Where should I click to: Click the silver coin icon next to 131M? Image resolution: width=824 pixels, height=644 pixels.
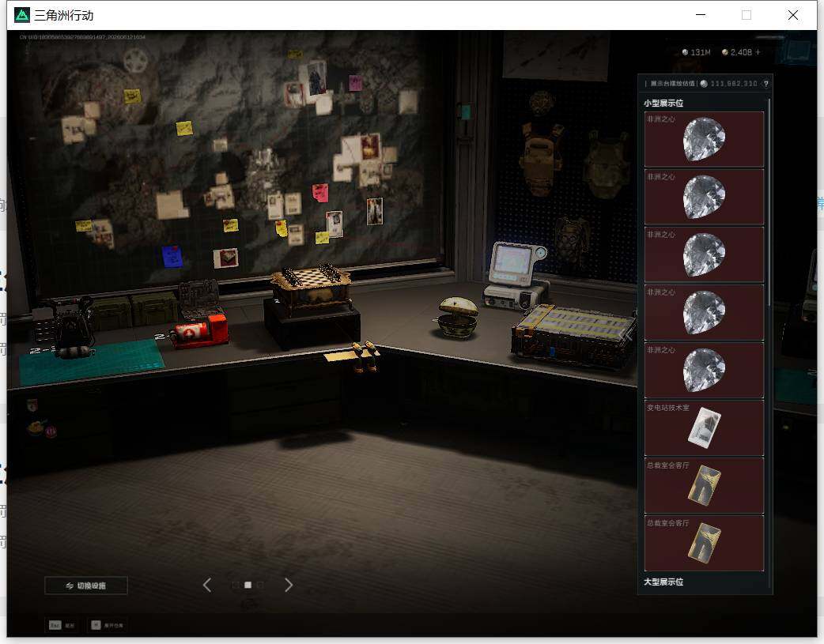tap(685, 52)
